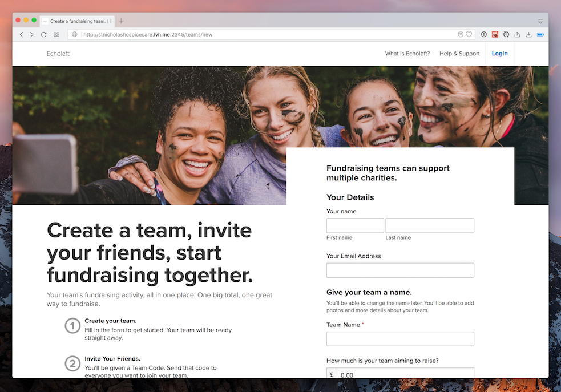This screenshot has width=561, height=392.
Task: Click the 'Give your team a name.' heading
Action: point(369,292)
